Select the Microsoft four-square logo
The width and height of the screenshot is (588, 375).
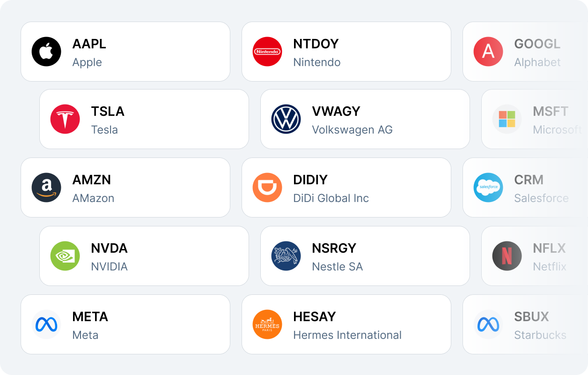tap(507, 119)
